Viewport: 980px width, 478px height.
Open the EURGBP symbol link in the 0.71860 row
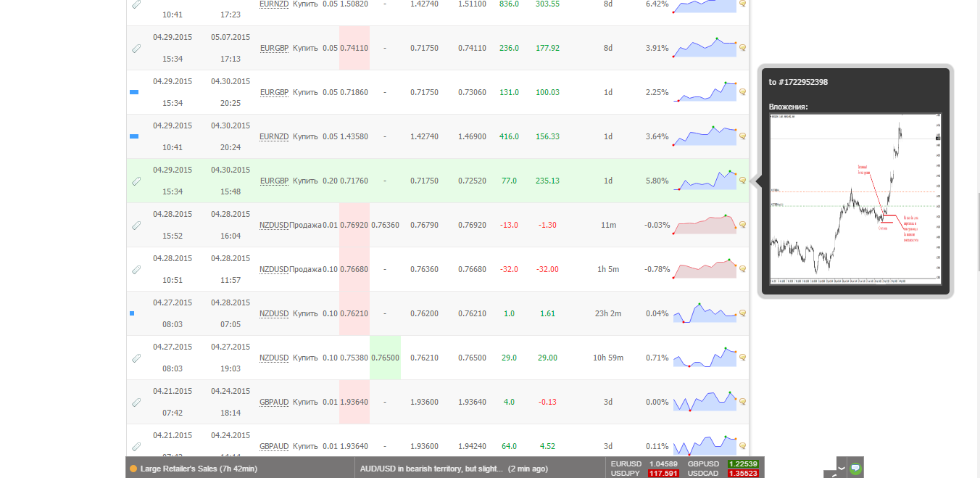point(274,92)
